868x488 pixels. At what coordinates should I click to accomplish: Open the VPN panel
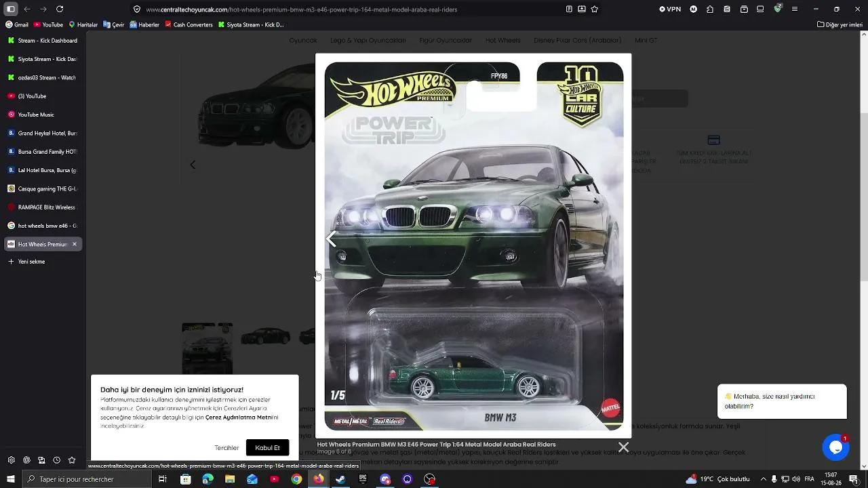(x=670, y=9)
